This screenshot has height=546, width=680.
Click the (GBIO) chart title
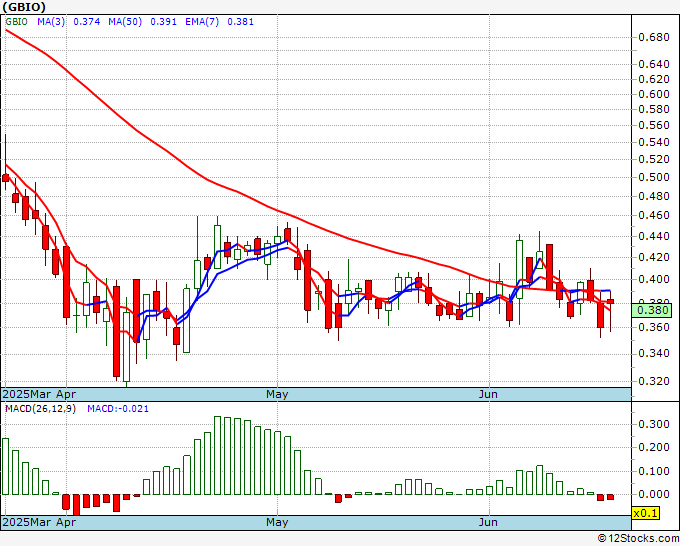24,7
